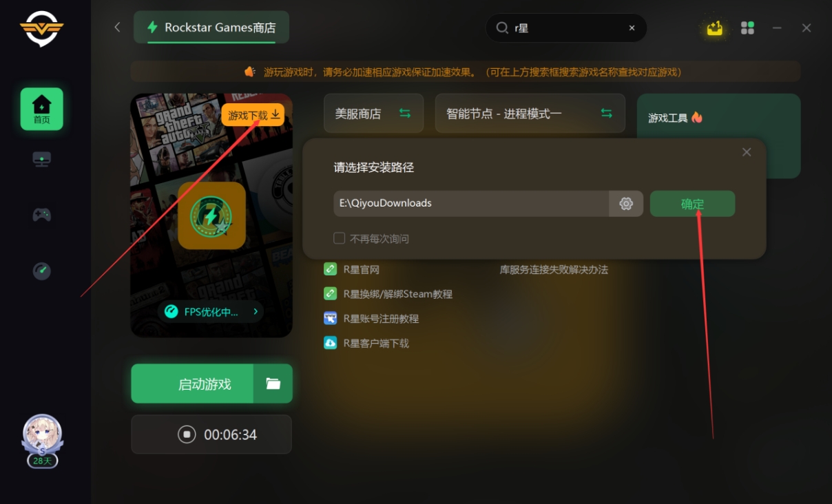Screen dimensions: 832x504
Task: Focus the search box containing r星
Action: [x=566, y=28]
